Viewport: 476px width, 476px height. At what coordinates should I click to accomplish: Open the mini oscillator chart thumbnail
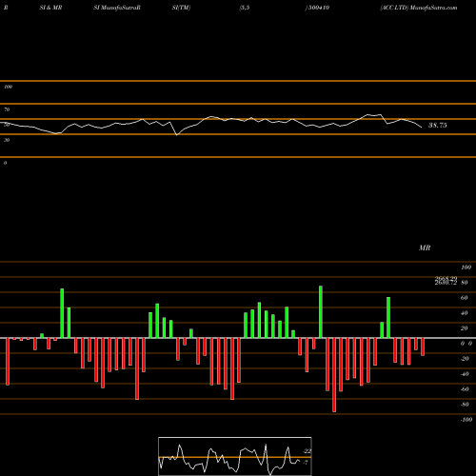pyautogui.click(x=235, y=456)
